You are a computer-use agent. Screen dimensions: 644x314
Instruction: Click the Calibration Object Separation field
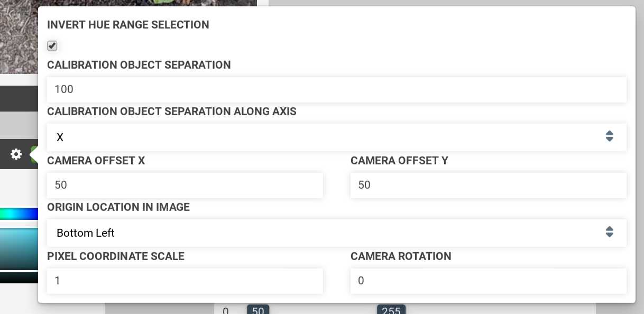tap(336, 89)
